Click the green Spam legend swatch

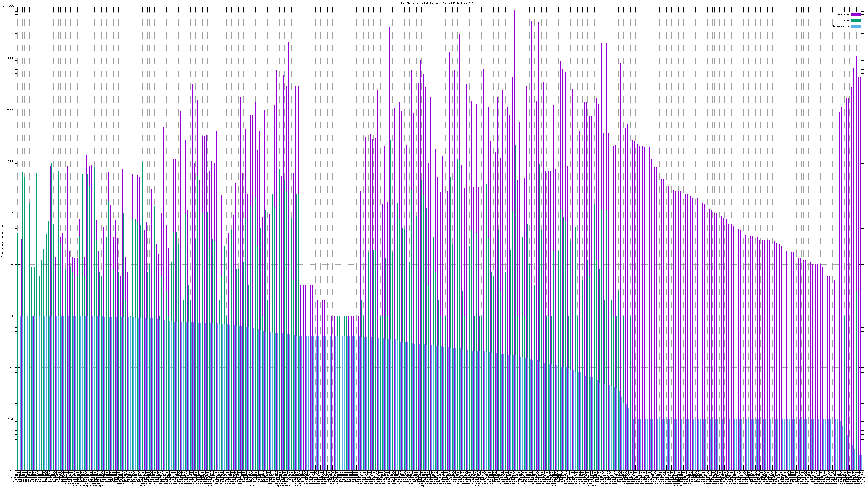pos(856,21)
